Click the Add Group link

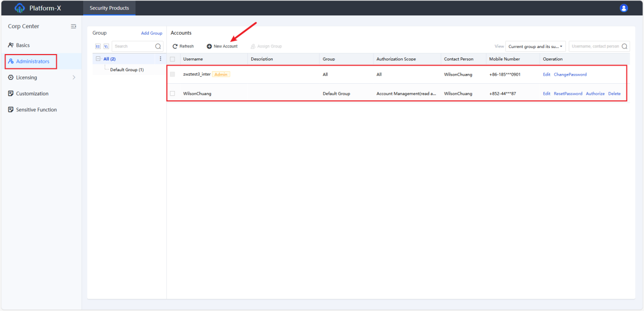point(151,33)
